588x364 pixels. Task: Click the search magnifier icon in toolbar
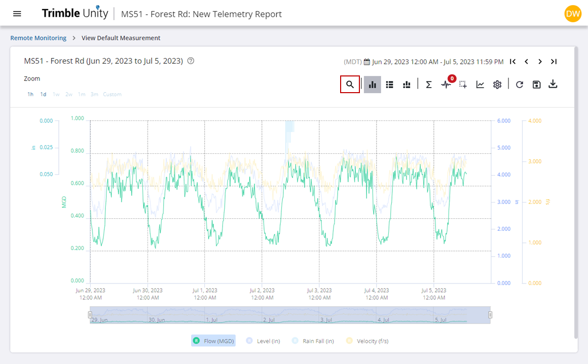[350, 85]
